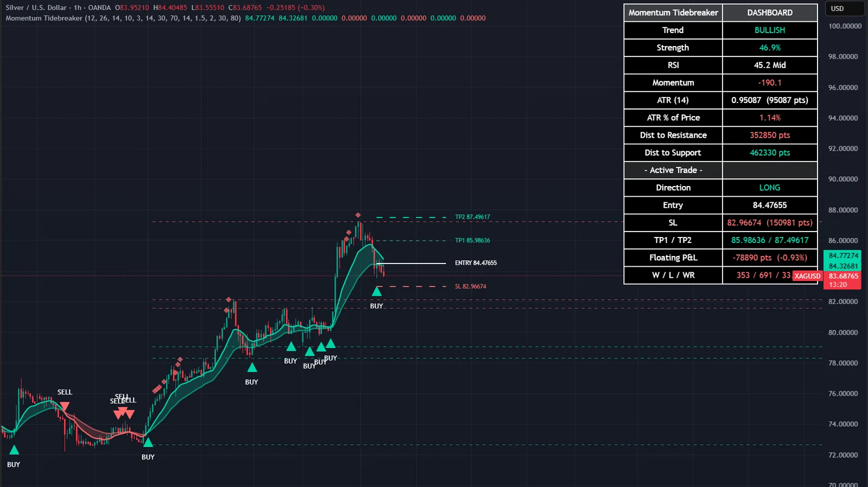Click the BUY triangle below the SL line
Image resolution: width=868 pixels, height=487 pixels.
376,292
